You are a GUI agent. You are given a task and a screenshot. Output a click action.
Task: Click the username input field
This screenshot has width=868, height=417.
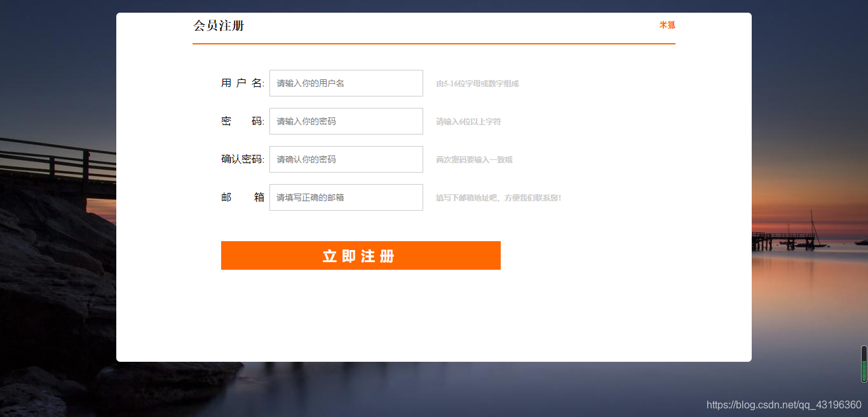click(346, 83)
